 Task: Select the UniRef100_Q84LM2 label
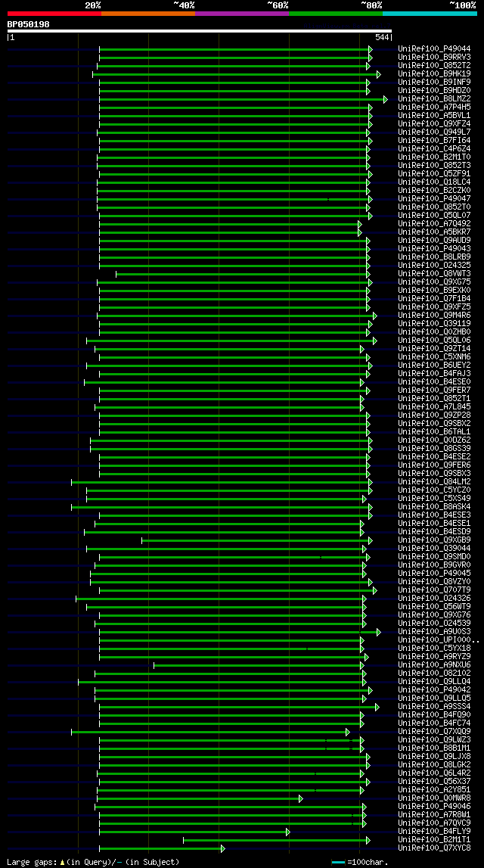(x=434, y=481)
